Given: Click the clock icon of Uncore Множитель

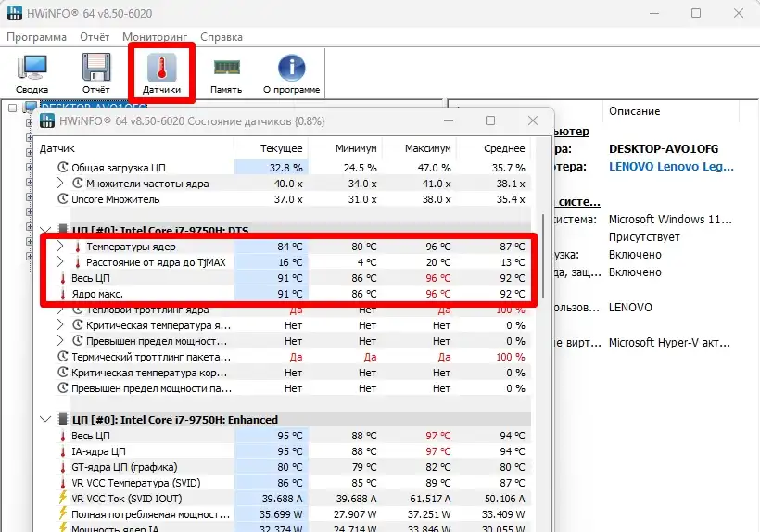Looking at the screenshot, I should (62, 198).
